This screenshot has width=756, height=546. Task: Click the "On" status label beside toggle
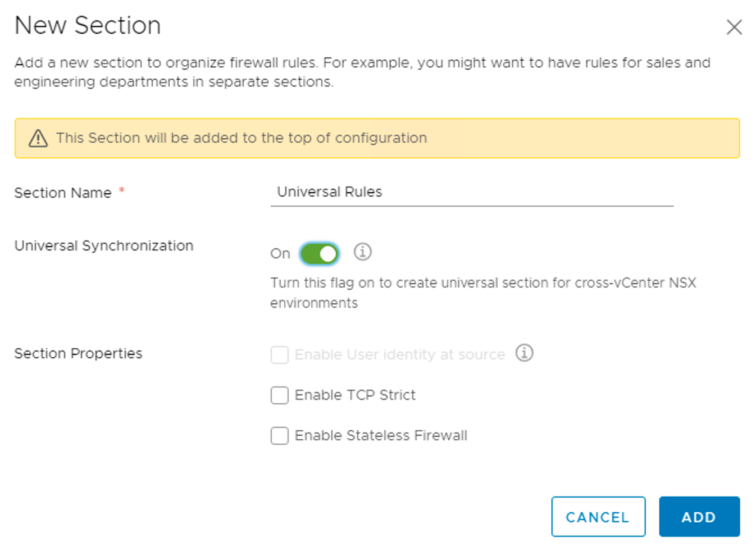(x=280, y=254)
